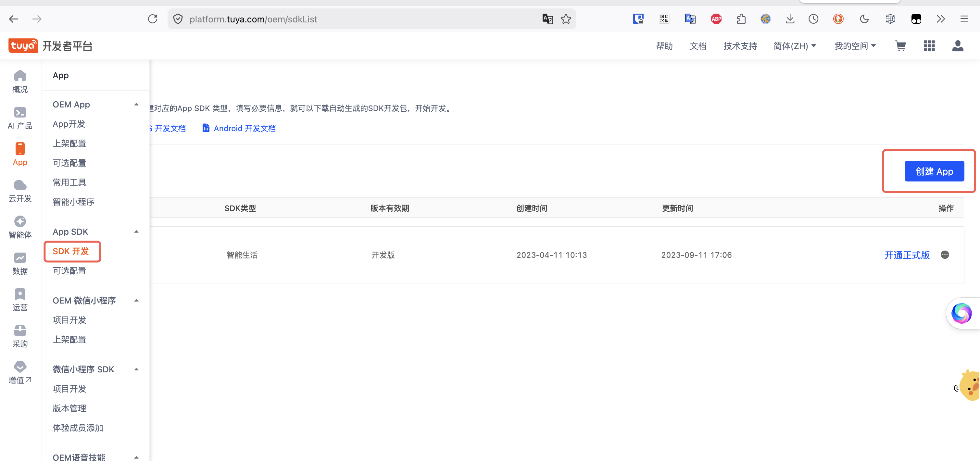
Task: Open 体验成员添加 menu item
Action: click(78, 428)
